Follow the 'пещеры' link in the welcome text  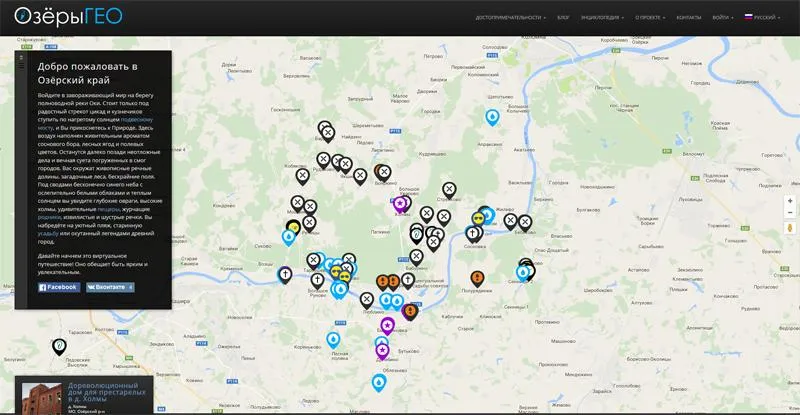[108, 209]
